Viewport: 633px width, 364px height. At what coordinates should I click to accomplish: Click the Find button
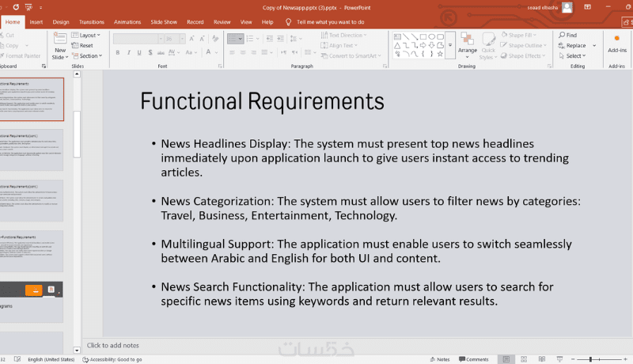coord(567,35)
